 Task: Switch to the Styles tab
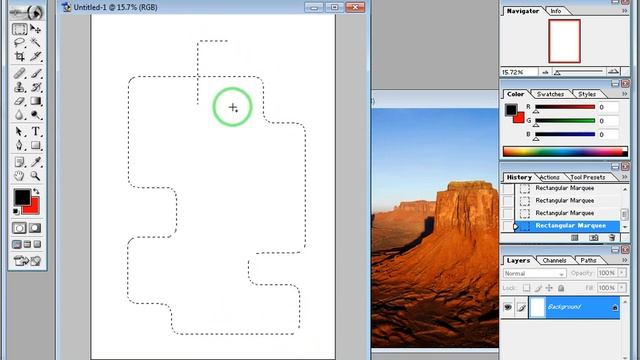[x=587, y=94]
